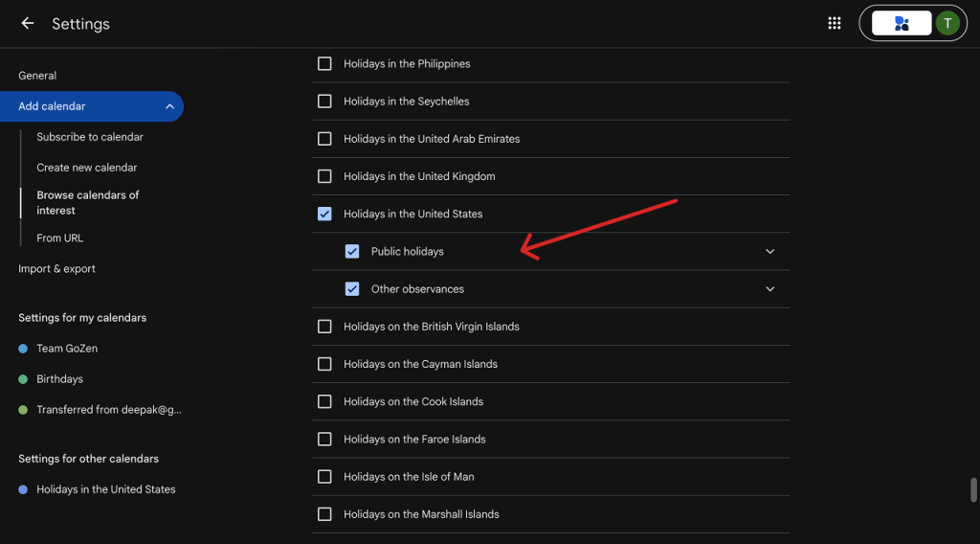The width and height of the screenshot is (980, 544).
Task: Check Holidays on the Marshall Islands
Action: (x=324, y=514)
